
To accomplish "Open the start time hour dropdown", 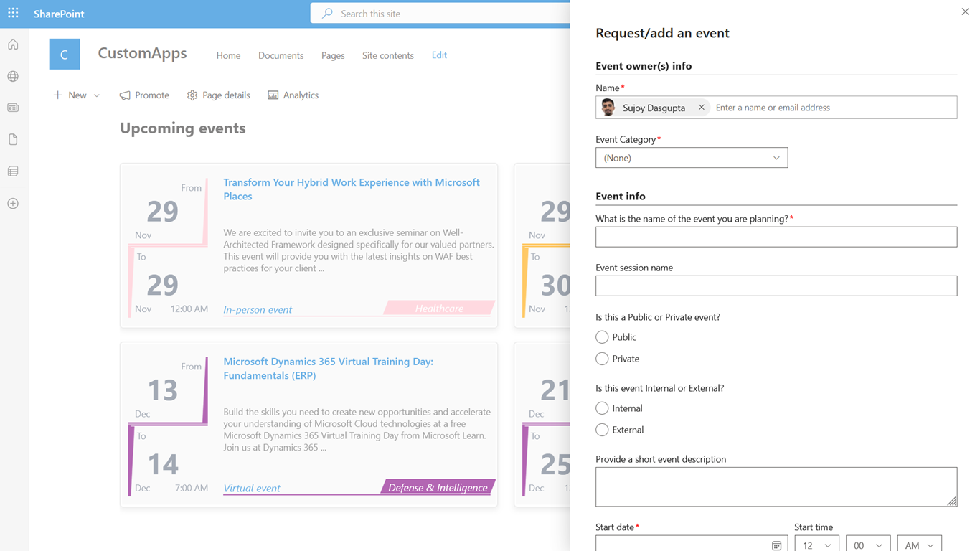I will coord(816,545).
